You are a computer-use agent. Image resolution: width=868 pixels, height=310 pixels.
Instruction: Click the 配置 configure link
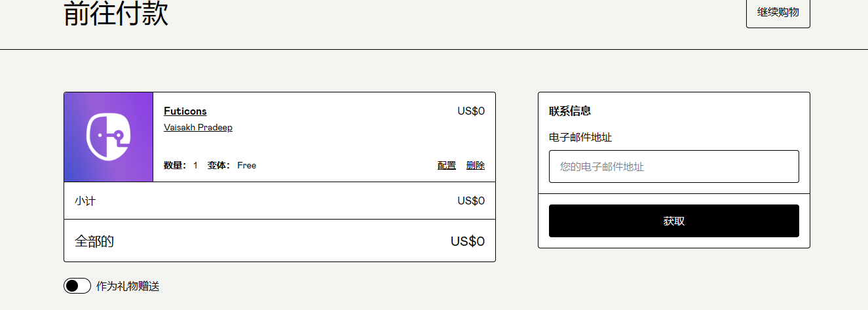(447, 165)
